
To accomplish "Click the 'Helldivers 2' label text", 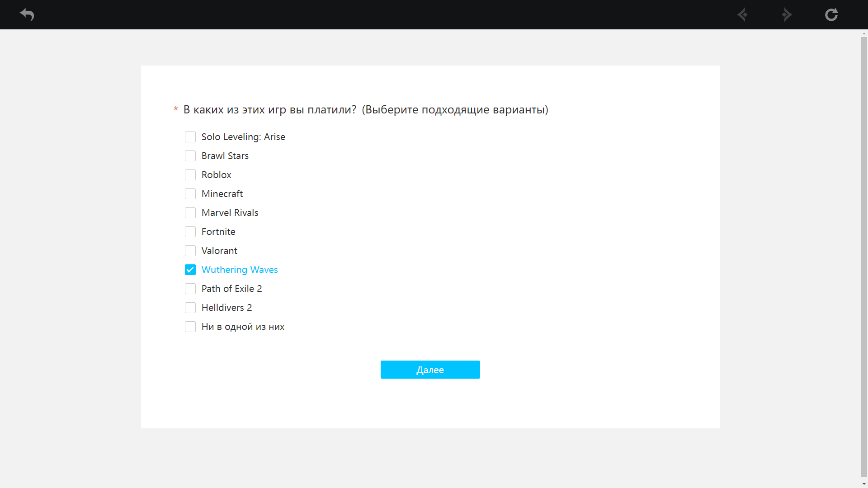I will 226,308.
